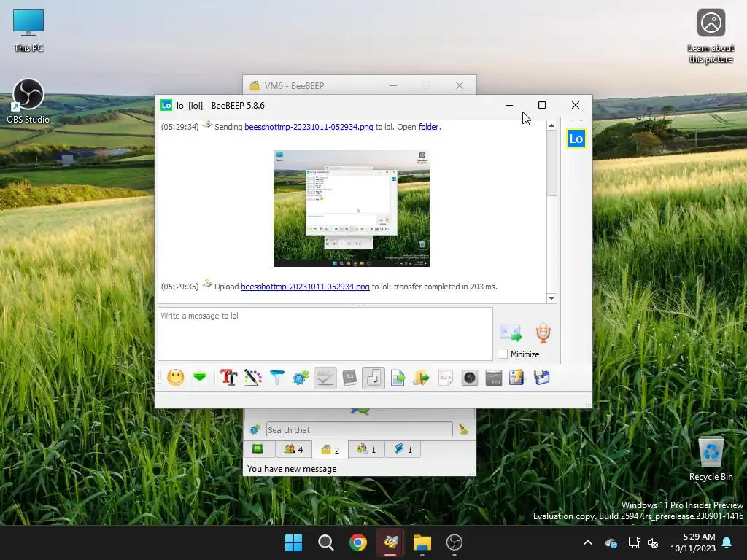Viewport: 747px width, 560px height.
Task: Switch to the chats tab showing 2
Action: 330,450
